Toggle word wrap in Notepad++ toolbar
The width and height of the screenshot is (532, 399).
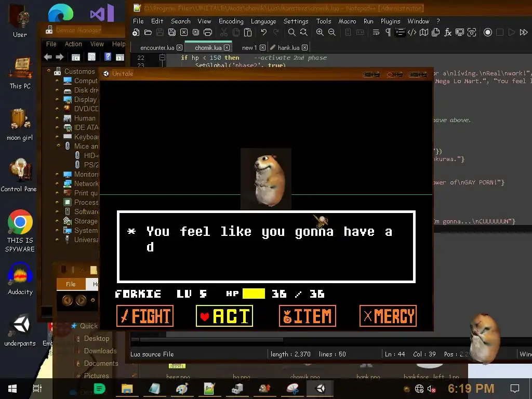click(x=376, y=32)
